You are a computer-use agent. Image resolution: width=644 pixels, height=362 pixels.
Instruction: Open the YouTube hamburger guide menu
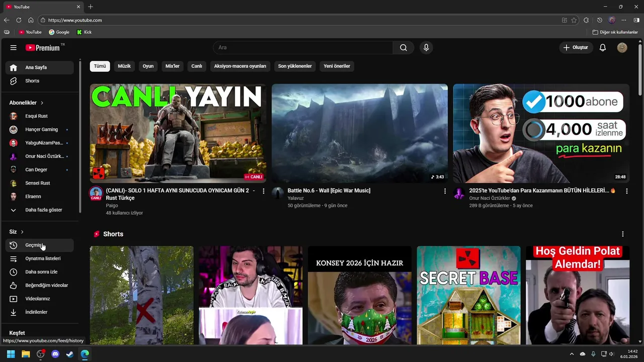pyautogui.click(x=14, y=48)
